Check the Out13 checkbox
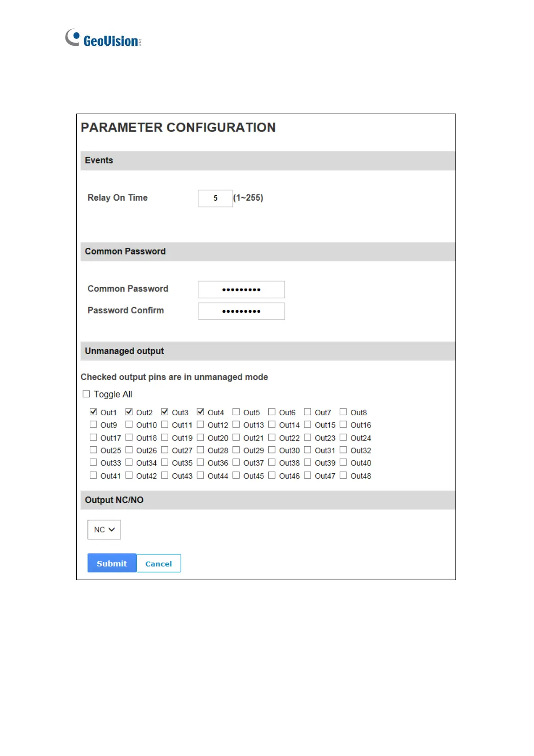This screenshot has width=534, height=756. (x=236, y=424)
